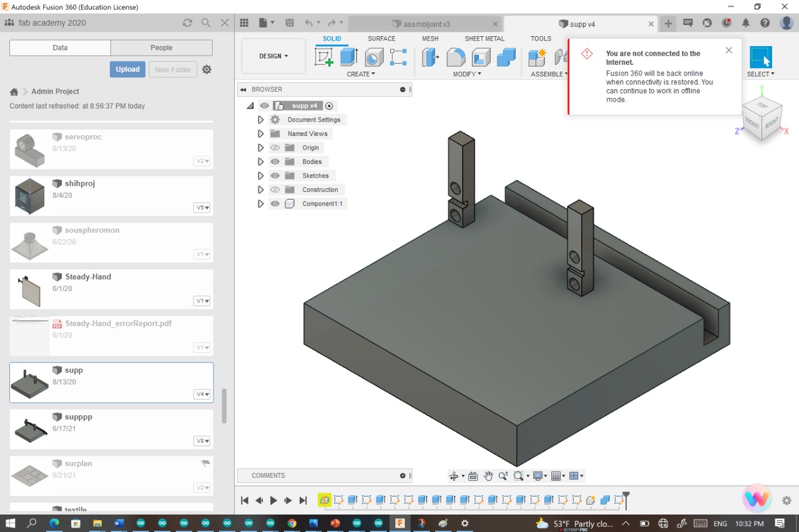
Task: Activate the Select tool icon
Action: (761, 57)
